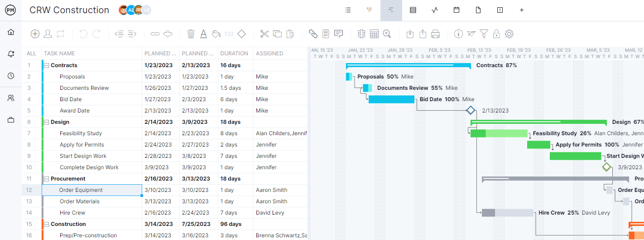Switch to the List view tab

click(x=348, y=10)
